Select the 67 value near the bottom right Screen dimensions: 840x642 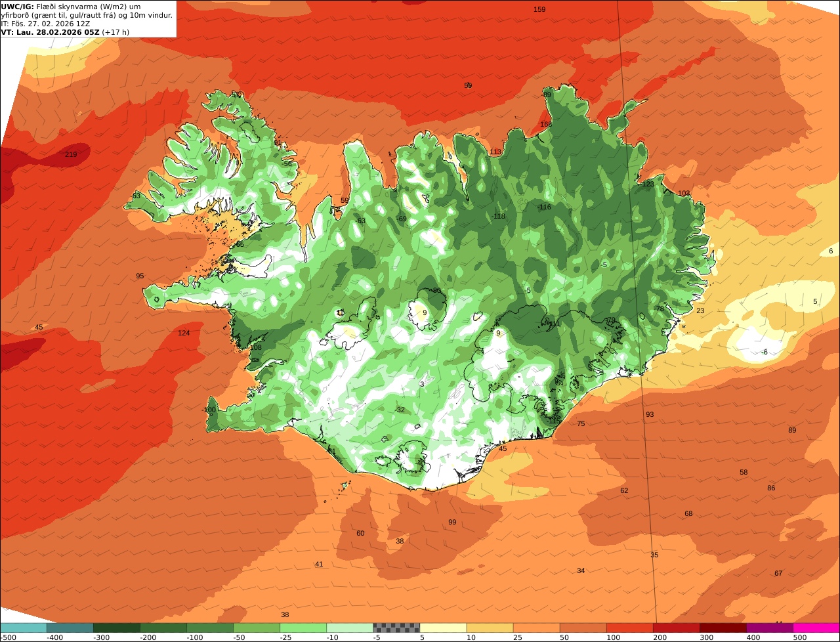pos(778,573)
